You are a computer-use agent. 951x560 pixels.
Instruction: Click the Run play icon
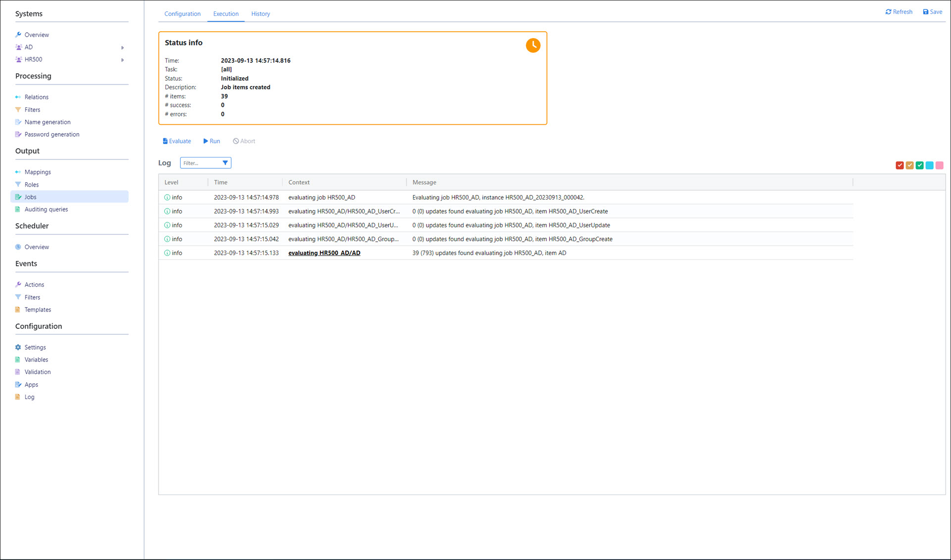coord(206,141)
